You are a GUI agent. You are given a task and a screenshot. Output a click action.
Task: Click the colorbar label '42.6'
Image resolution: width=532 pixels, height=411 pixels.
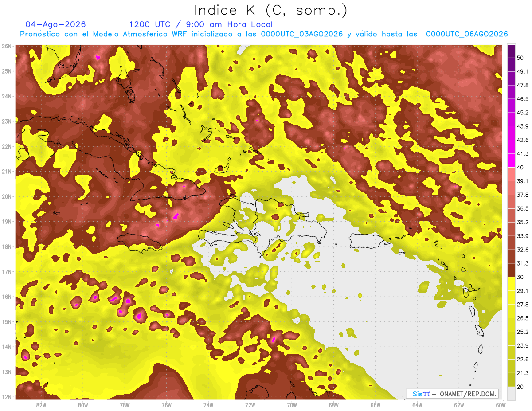(x=523, y=140)
